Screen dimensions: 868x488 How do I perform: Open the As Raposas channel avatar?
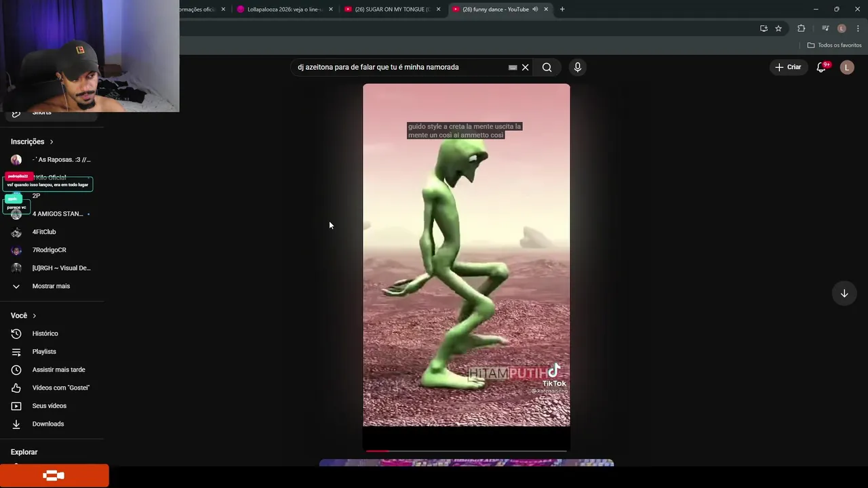pyautogui.click(x=16, y=160)
